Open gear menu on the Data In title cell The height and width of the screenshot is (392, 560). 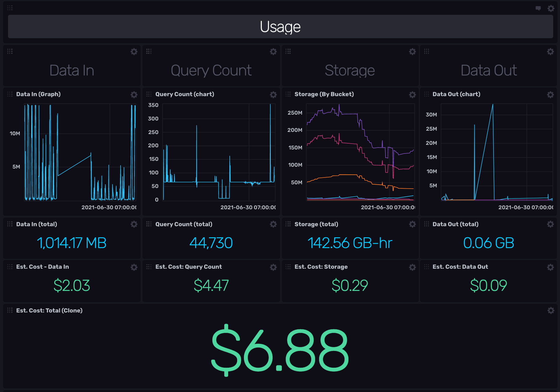[134, 51]
